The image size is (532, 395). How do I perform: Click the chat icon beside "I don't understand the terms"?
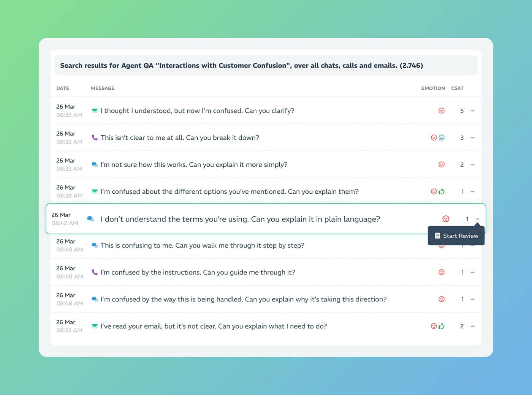[90, 219]
